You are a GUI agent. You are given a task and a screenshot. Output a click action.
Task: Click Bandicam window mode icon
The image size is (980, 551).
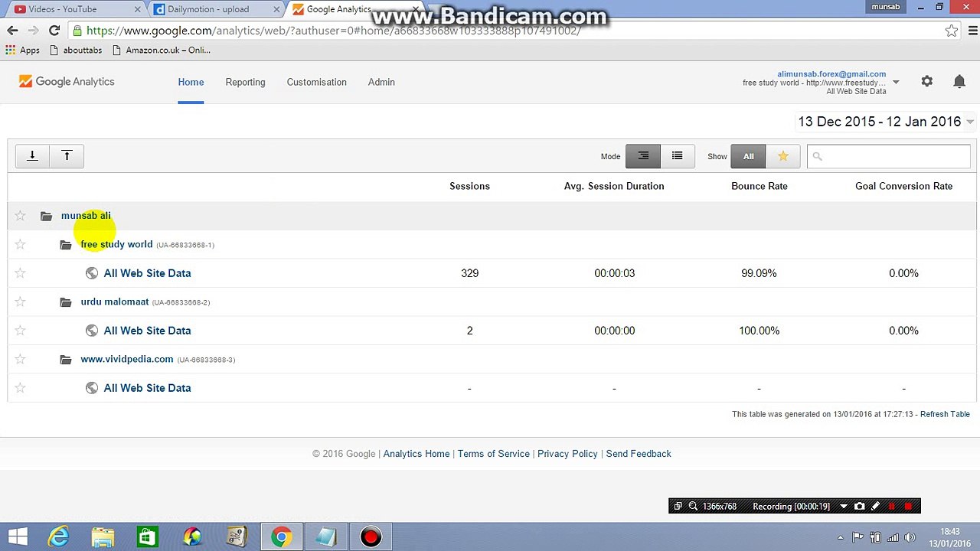point(678,506)
